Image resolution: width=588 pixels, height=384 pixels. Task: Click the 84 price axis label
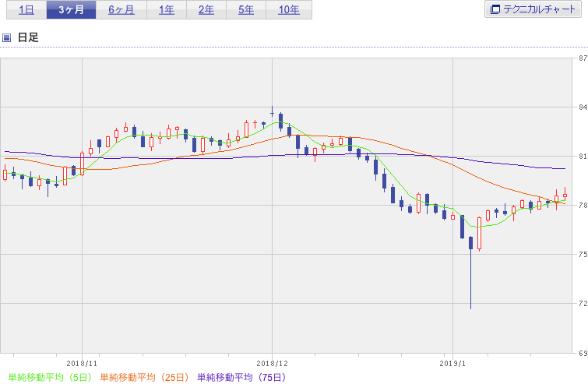click(583, 107)
